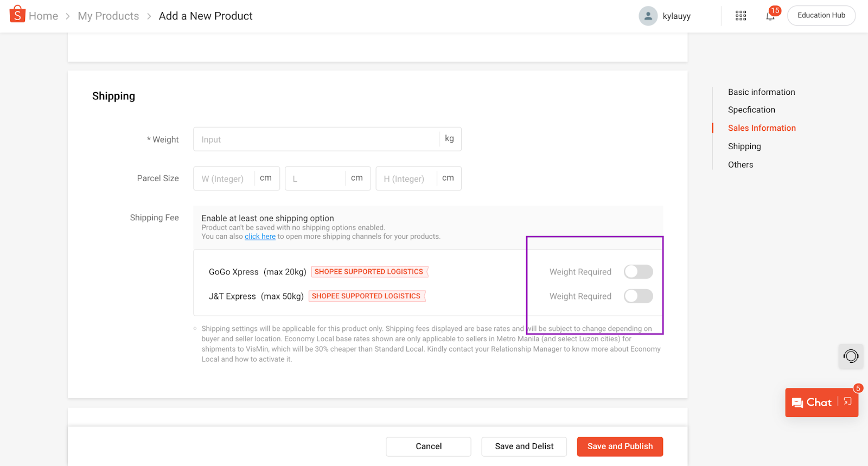
Task: Jump to Shipping section in sidebar
Action: [x=744, y=146]
